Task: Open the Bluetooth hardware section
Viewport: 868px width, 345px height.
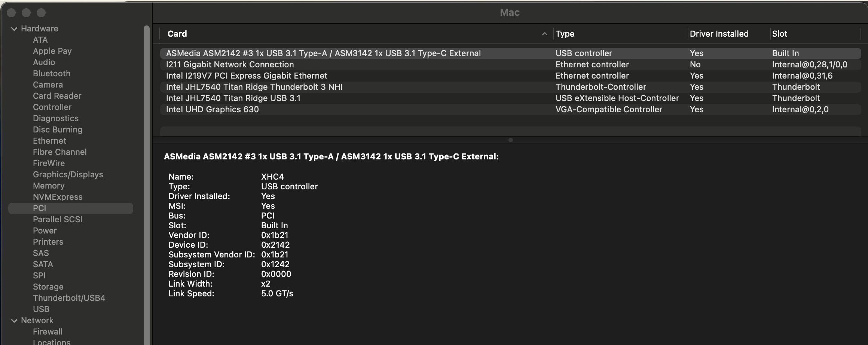Action: 52,73
